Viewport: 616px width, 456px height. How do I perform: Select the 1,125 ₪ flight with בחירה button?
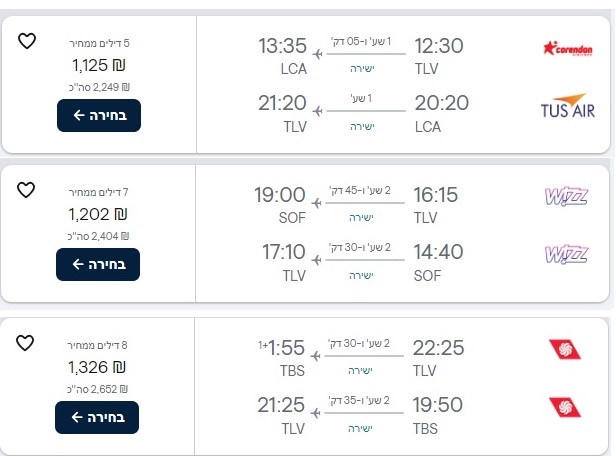point(98,116)
